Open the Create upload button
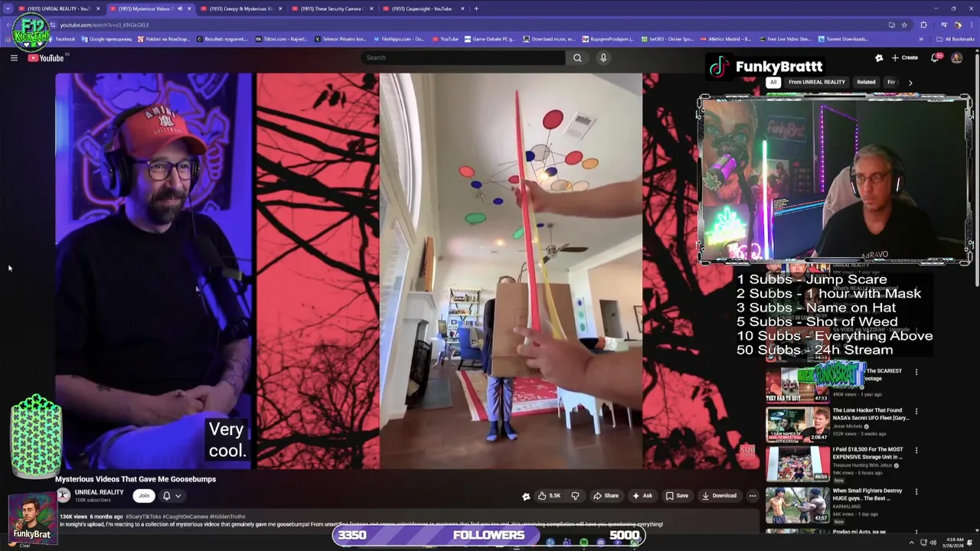 904,57
